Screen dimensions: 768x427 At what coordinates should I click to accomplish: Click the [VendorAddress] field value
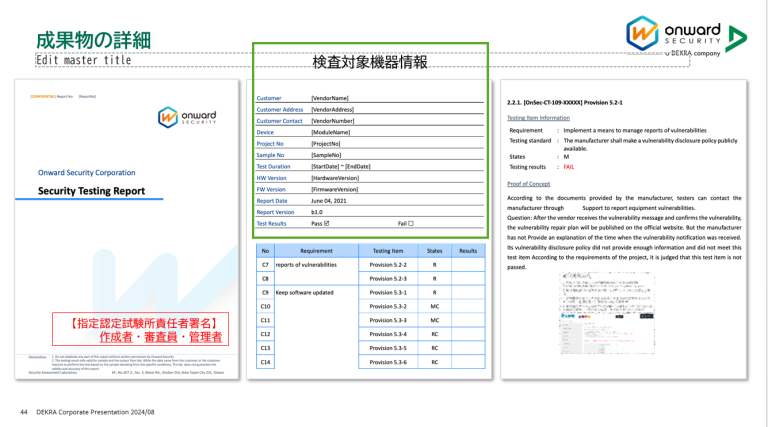(332, 110)
